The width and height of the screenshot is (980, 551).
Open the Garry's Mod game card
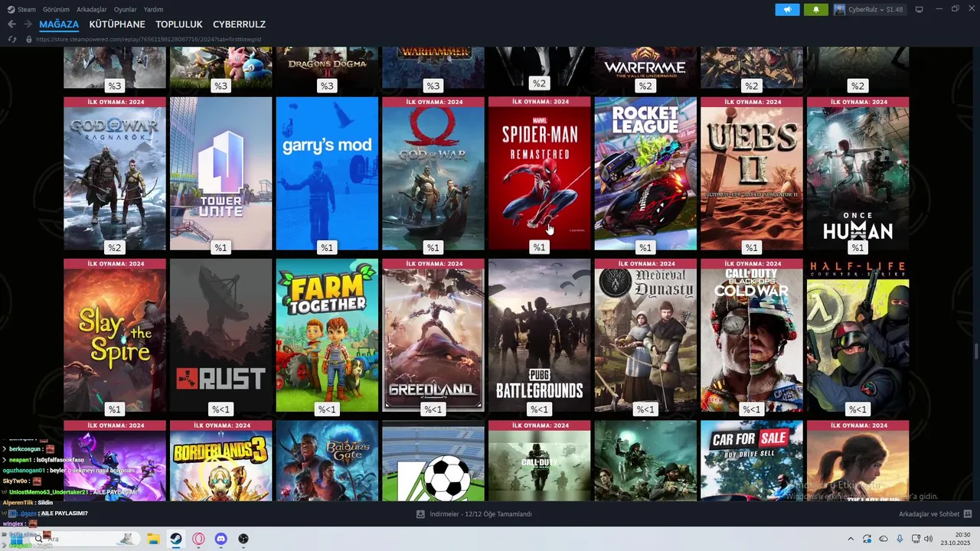(327, 174)
